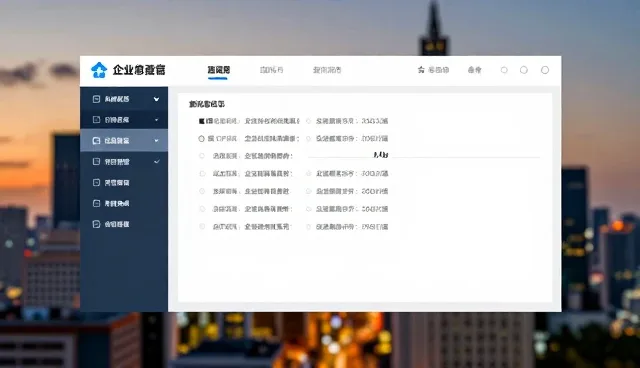Click the section heading above the settings rows
Image resolution: width=640 pixels, height=368 pixels.
click(207, 104)
